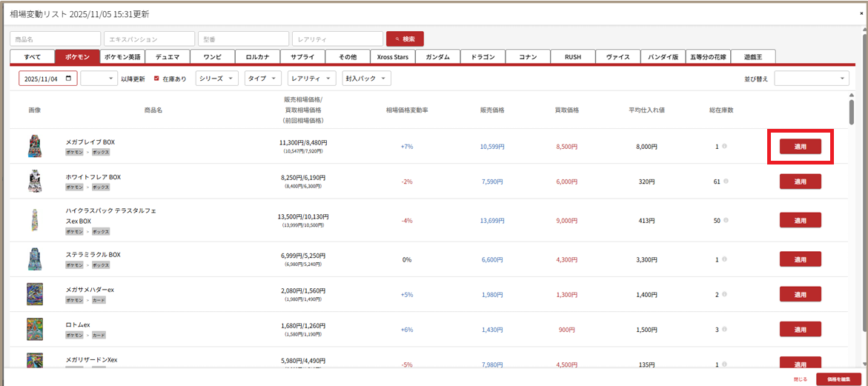Click into the 商品名 search field
This screenshot has width=868, height=386.
[54, 39]
